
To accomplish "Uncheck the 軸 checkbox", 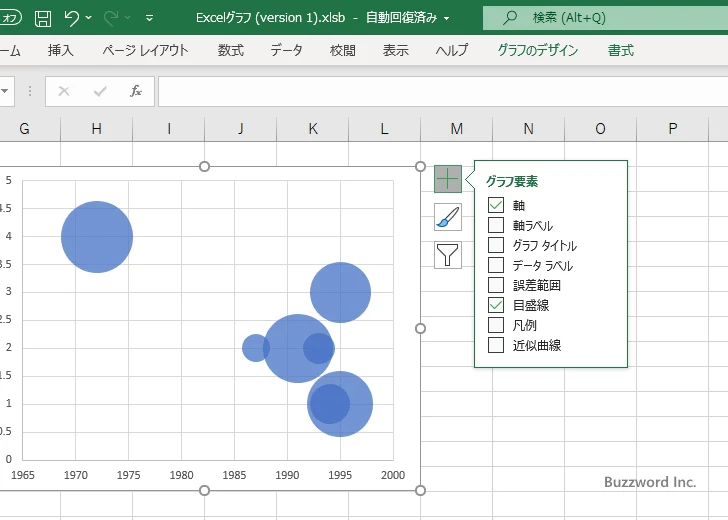I will [496, 205].
